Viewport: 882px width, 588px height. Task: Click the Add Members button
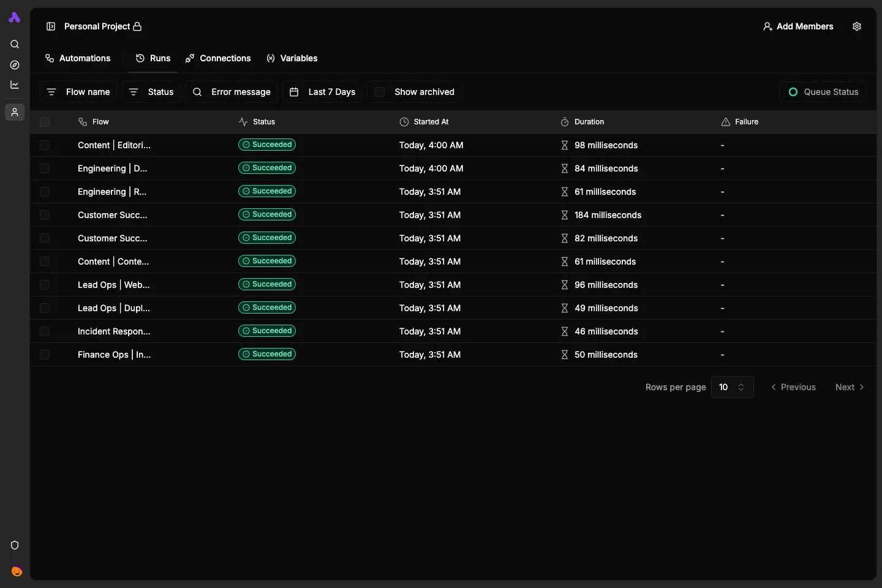798,26
